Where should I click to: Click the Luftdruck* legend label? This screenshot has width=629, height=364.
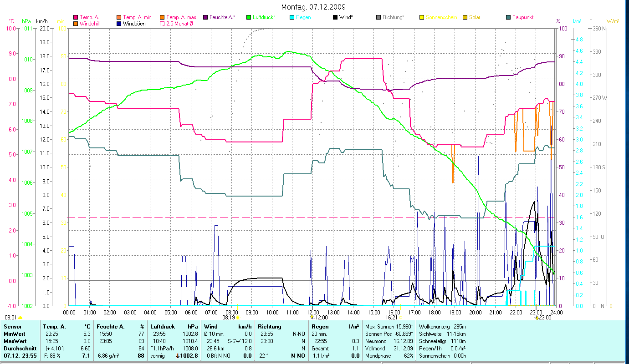[263, 17]
